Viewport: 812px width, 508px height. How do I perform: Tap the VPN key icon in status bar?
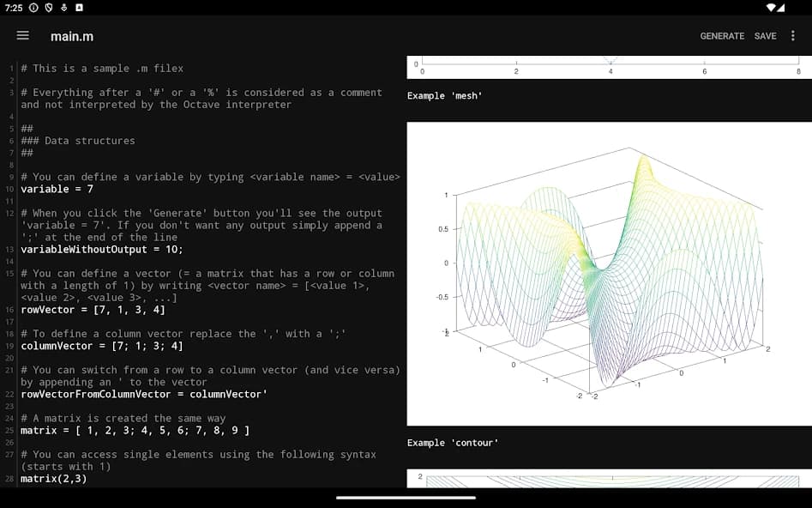point(48,8)
